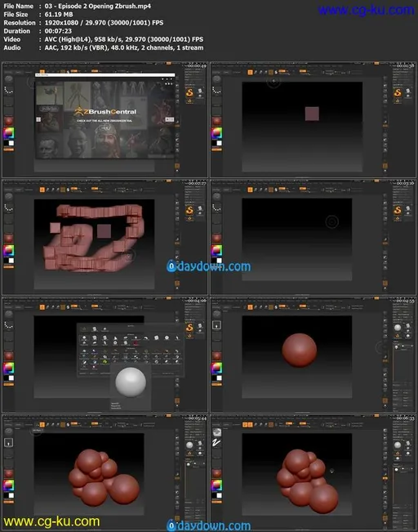Click the red sphere on the single-sphere canvas
This screenshot has height=532, width=418.
click(x=300, y=350)
